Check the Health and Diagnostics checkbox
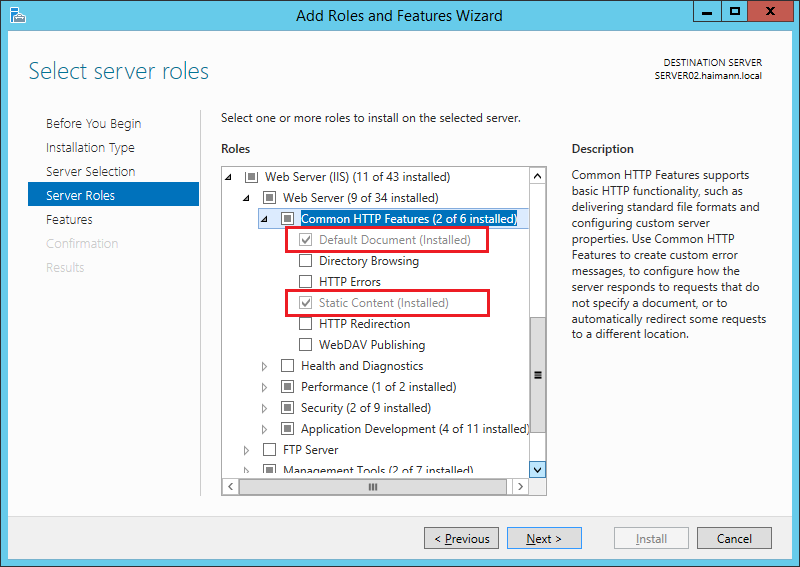Image resolution: width=800 pixels, height=567 pixels. [x=288, y=366]
